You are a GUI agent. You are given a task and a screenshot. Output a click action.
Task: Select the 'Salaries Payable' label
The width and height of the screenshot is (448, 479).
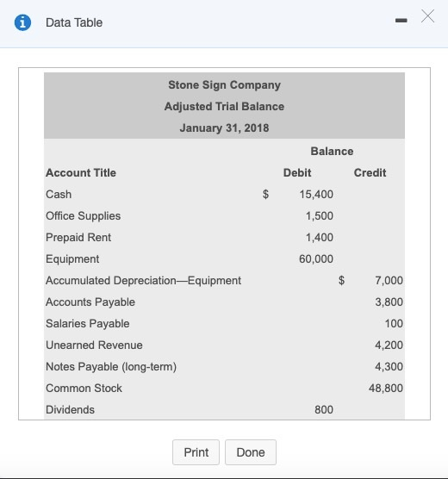[88, 324]
